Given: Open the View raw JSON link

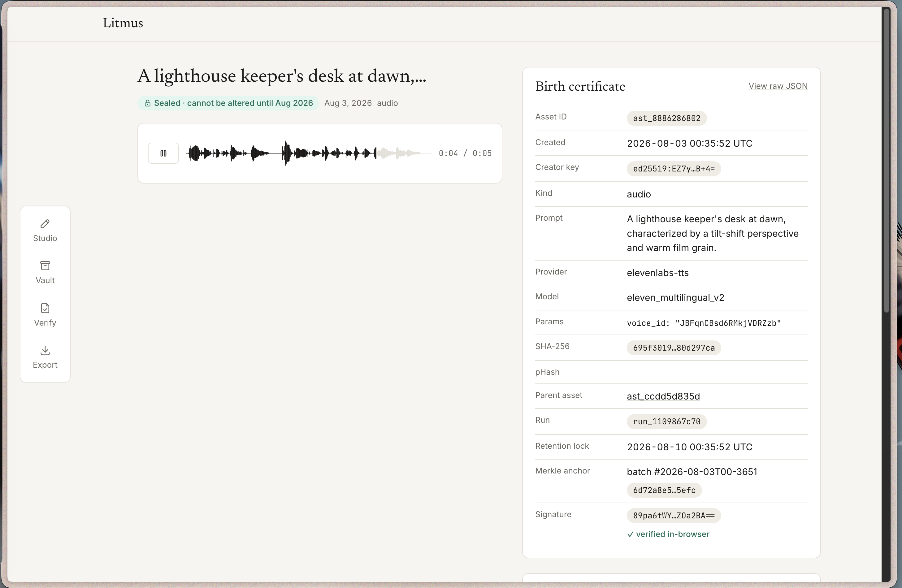Looking at the screenshot, I should click(778, 86).
